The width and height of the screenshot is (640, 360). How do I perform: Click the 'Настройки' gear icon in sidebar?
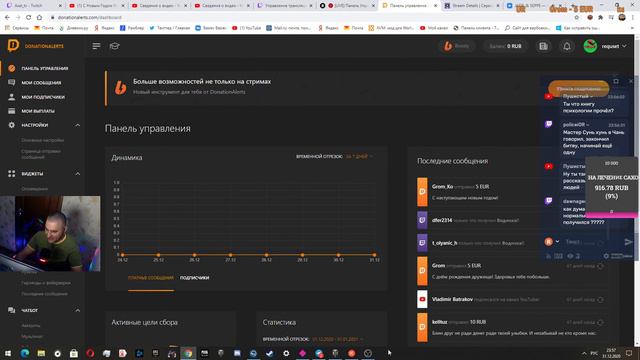(11, 125)
